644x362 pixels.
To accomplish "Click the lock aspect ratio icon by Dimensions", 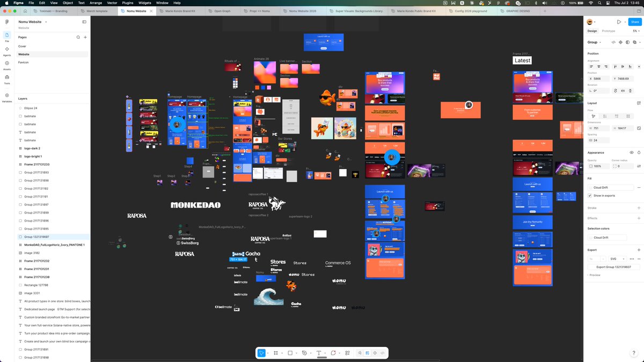I will pyautogui.click(x=639, y=128).
